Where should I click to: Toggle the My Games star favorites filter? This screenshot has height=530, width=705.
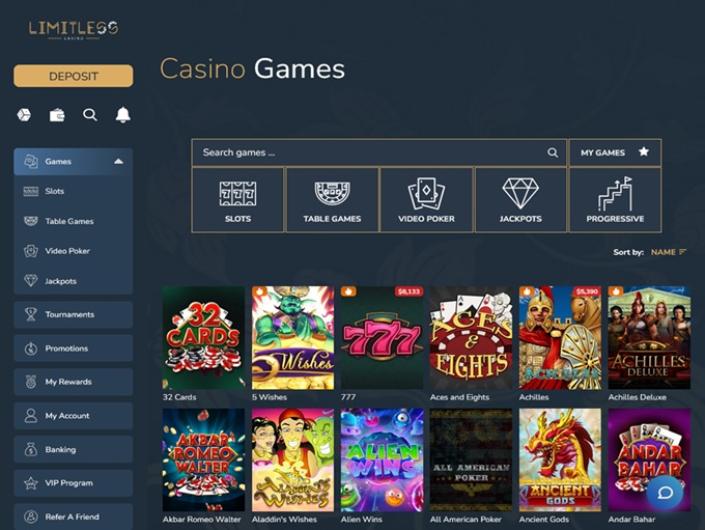[615, 152]
